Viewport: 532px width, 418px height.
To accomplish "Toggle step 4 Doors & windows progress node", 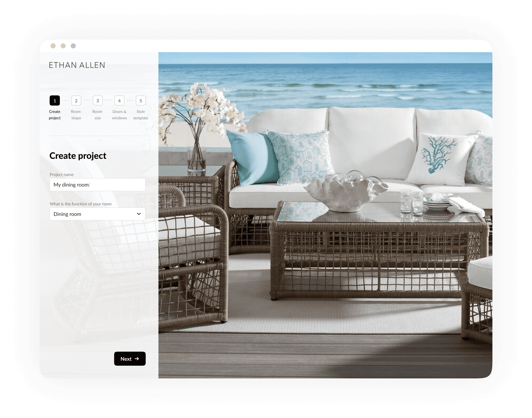I will click(119, 101).
